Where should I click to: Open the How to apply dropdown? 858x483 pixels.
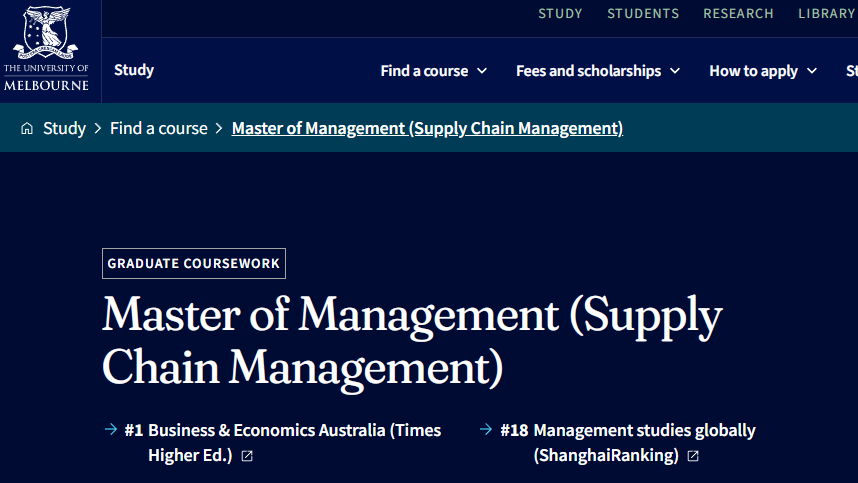tap(763, 71)
